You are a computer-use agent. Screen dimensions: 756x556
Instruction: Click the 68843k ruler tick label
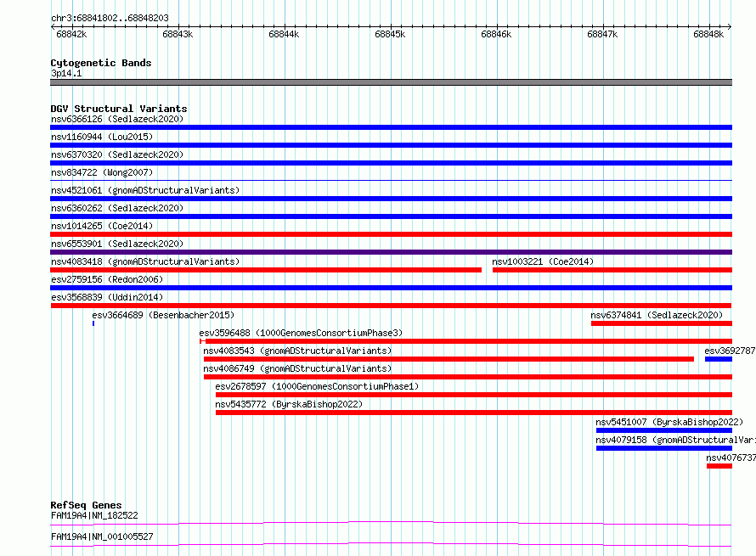(x=178, y=34)
